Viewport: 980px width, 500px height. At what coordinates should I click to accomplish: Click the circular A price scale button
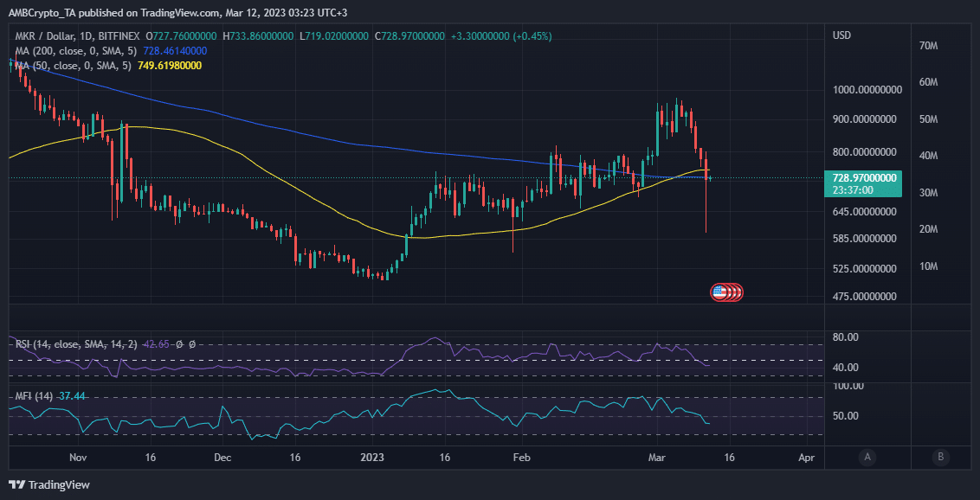[867, 456]
